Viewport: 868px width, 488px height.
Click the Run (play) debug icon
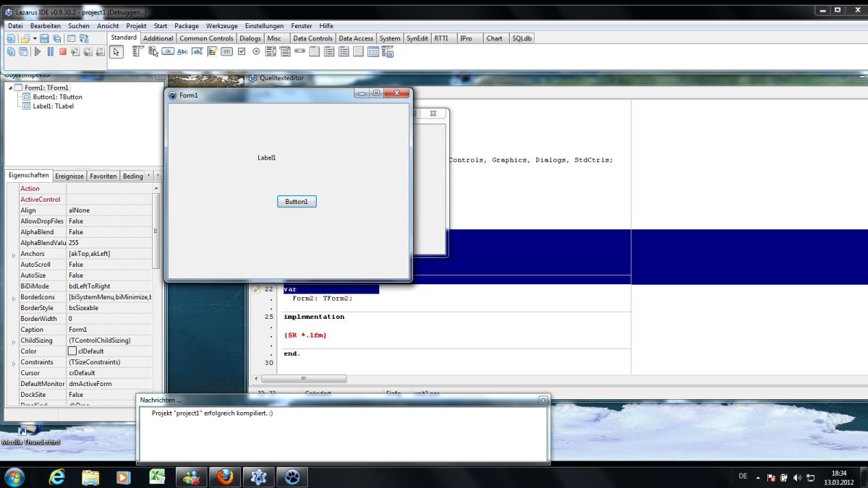(38, 51)
